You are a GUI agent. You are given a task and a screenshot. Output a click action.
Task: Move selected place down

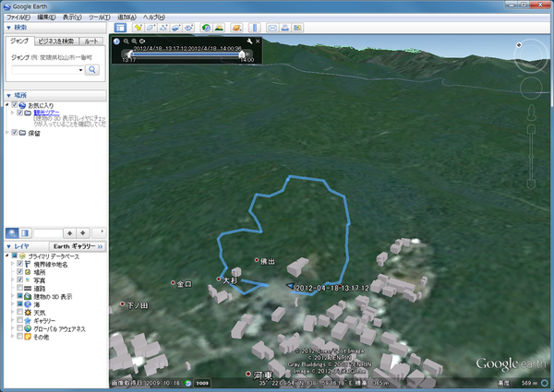tap(83, 232)
